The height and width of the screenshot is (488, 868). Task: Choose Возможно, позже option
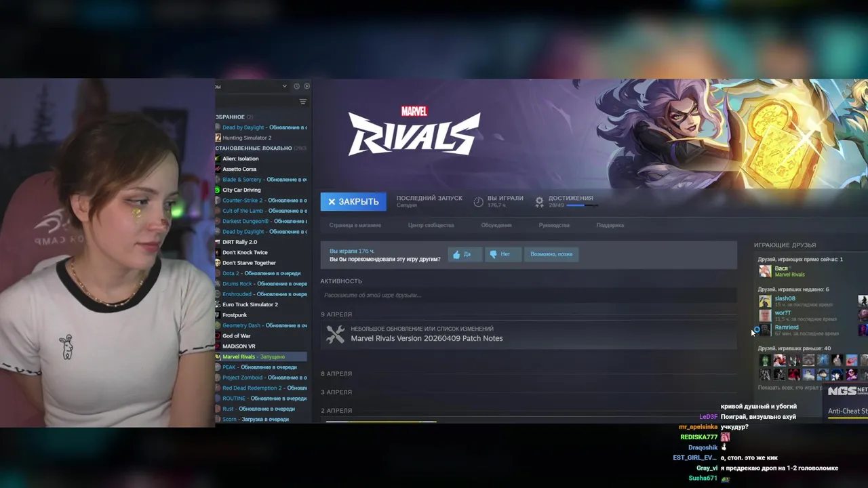click(551, 254)
